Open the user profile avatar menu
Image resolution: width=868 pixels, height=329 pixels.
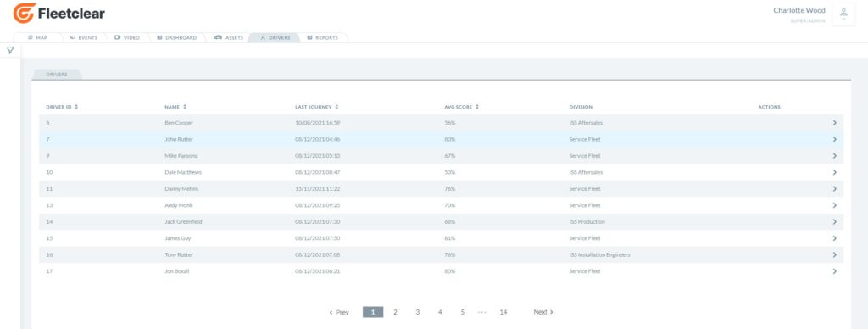[843, 14]
